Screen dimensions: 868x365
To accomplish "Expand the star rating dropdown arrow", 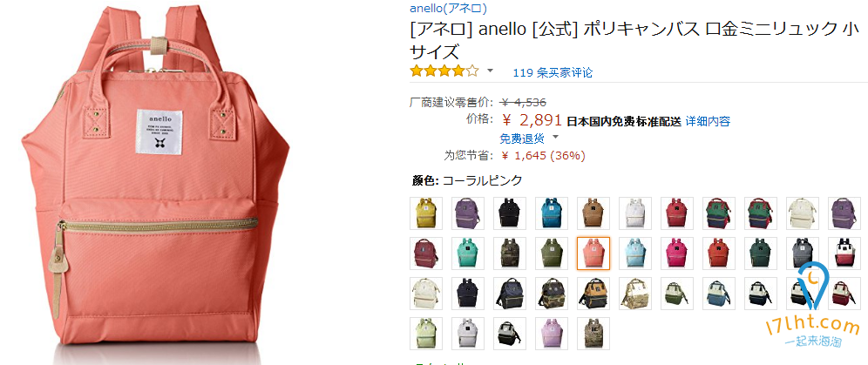I will pos(490,71).
